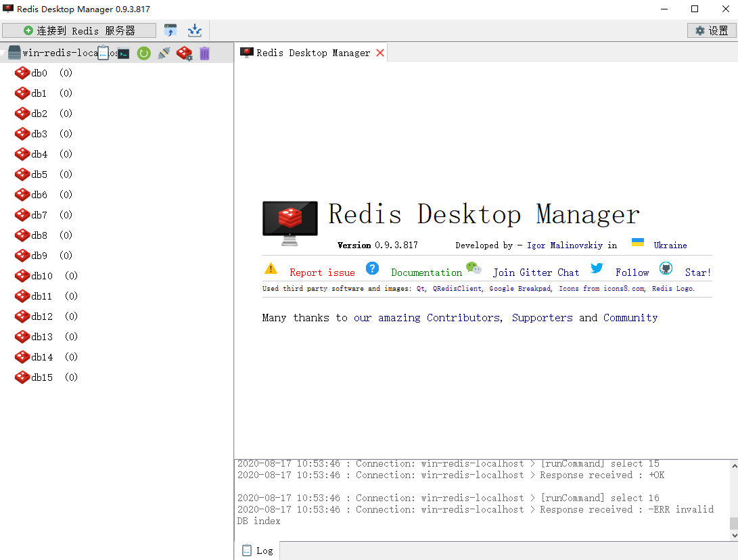Image resolution: width=738 pixels, height=560 pixels.
Task: Click the yellow warning triangle icon
Action: point(271,269)
